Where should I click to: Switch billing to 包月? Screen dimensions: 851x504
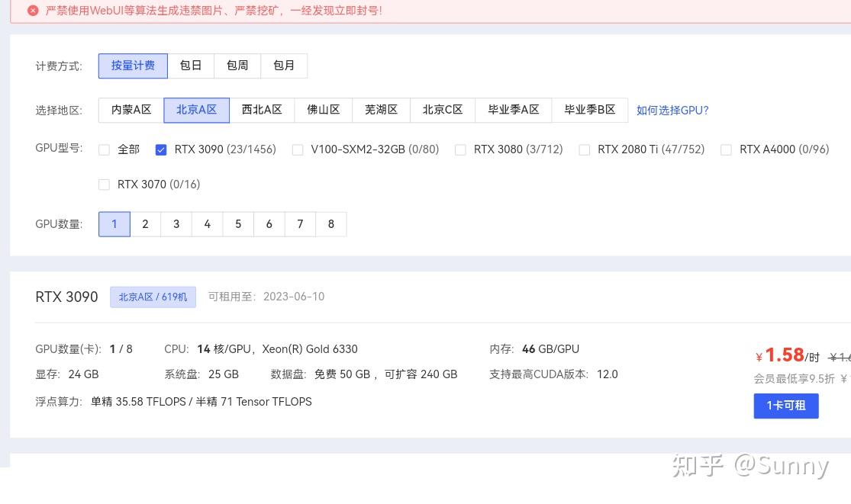click(284, 66)
